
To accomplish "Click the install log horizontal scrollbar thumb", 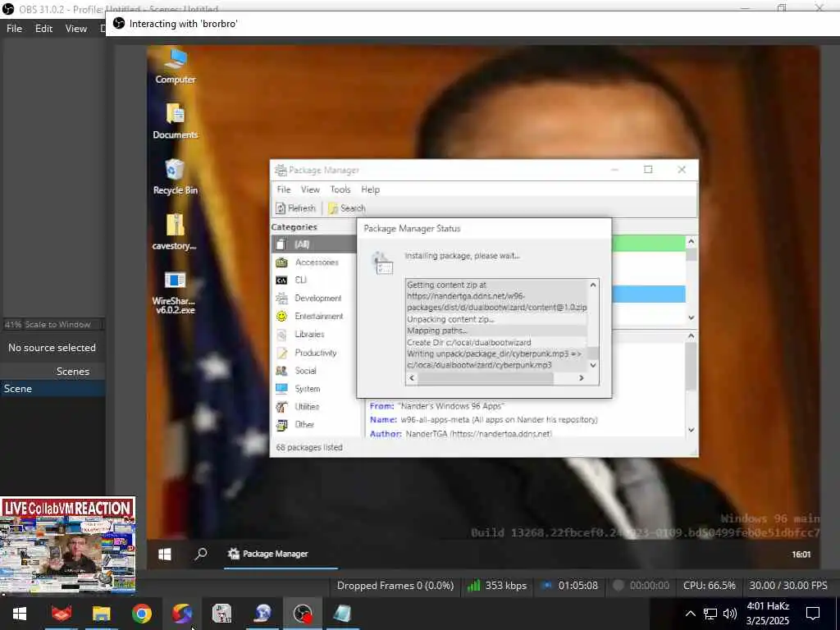I will point(486,378).
